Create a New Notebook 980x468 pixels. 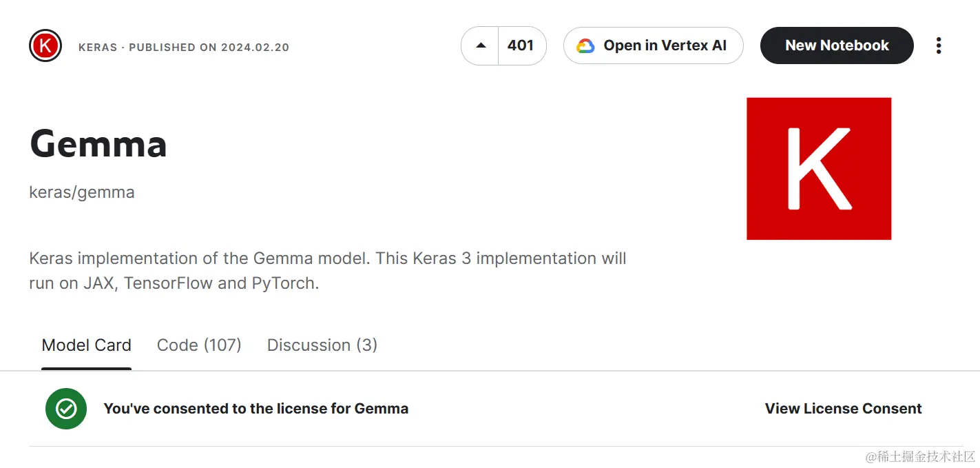837,46
